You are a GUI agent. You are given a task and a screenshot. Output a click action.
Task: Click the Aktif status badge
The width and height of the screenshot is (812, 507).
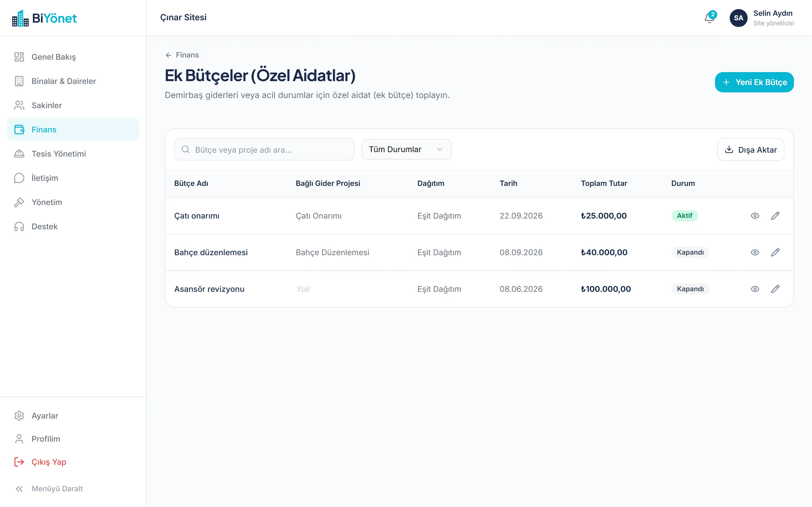click(x=685, y=215)
